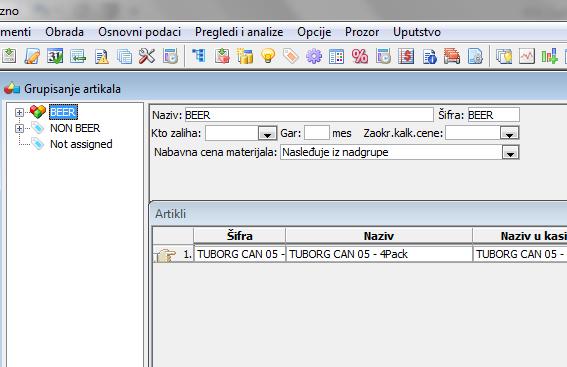Viewport: 567px width, 367px height.
Task: Click the blue hierarchy tree icon
Action: pyautogui.click(x=199, y=56)
